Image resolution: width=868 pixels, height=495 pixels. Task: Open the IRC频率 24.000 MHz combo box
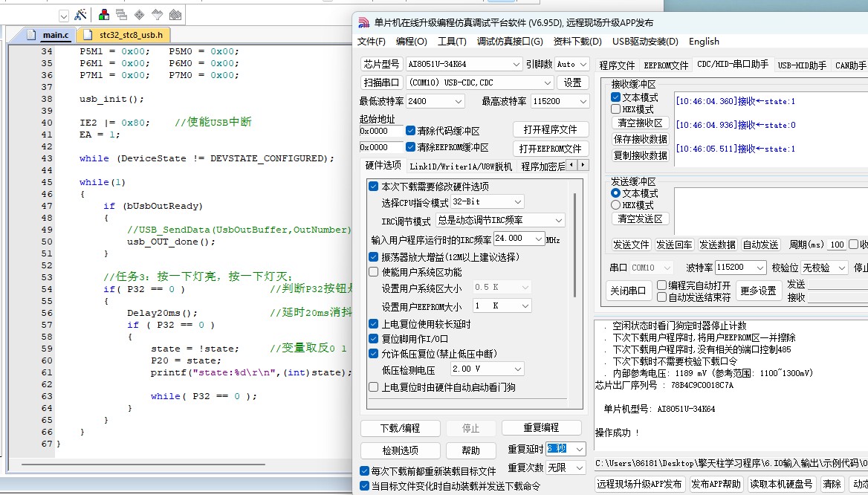point(519,238)
